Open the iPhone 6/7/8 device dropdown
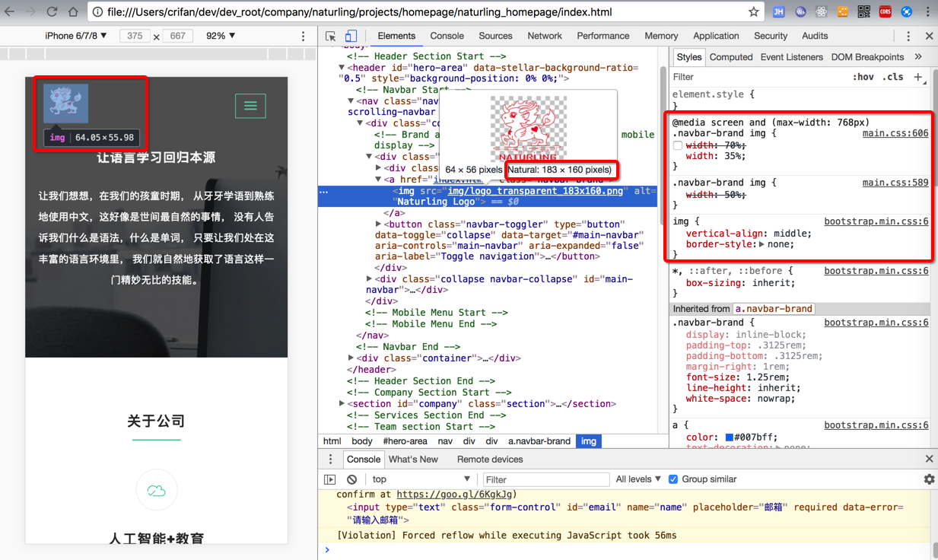 click(x=76, y=36)
